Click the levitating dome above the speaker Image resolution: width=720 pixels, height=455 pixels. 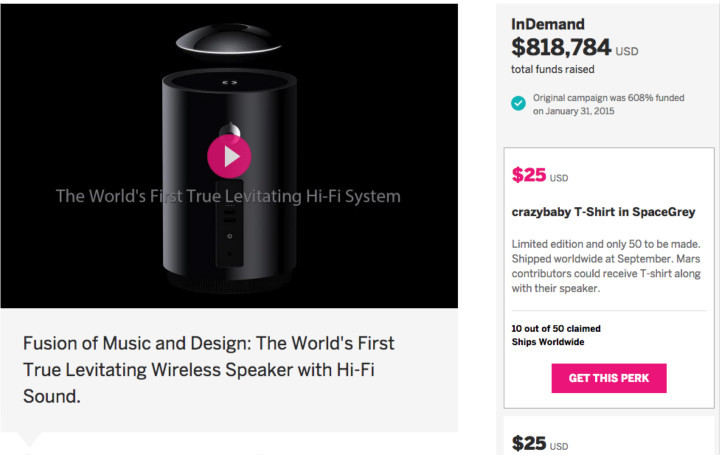click(229, 42)
